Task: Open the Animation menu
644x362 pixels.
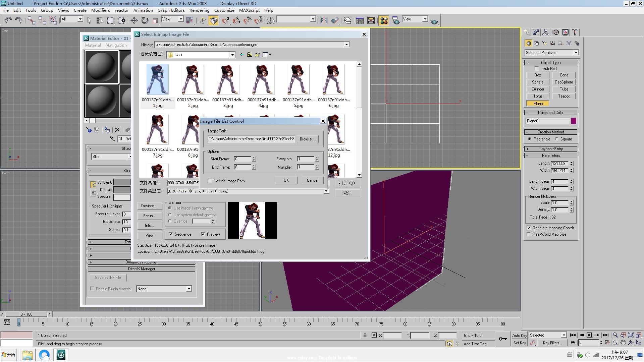Action: [143, 10]
